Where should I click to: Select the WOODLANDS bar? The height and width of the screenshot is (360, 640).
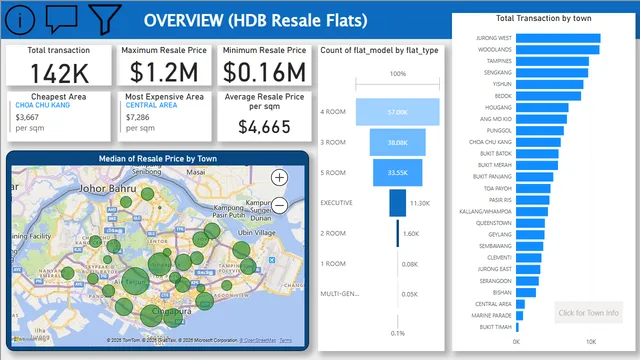pyautogui.click(x=558, y=49)
